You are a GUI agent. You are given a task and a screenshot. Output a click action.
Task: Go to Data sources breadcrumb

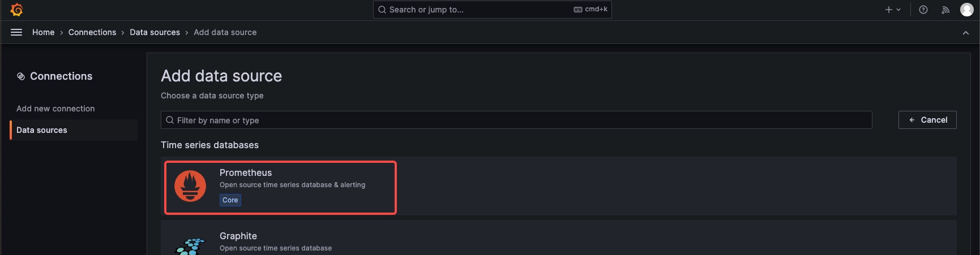click(x=155, y=32)
